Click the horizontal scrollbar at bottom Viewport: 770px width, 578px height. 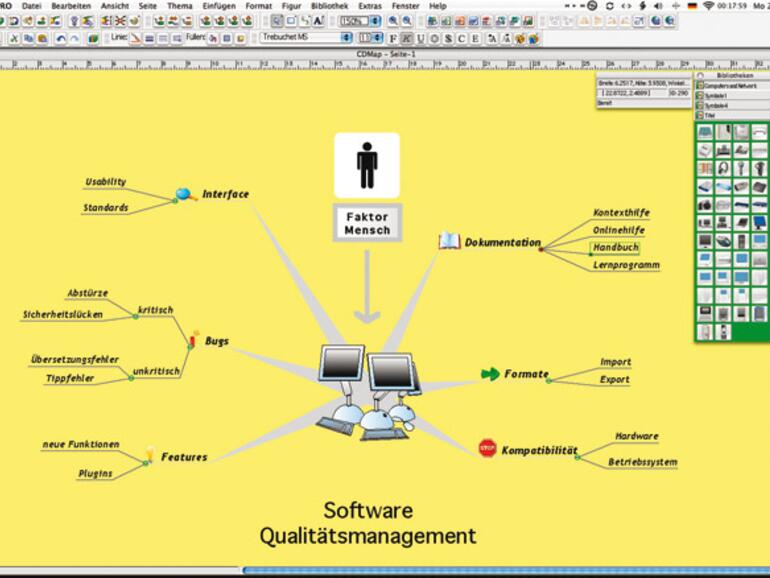click(x=506, y=570)
